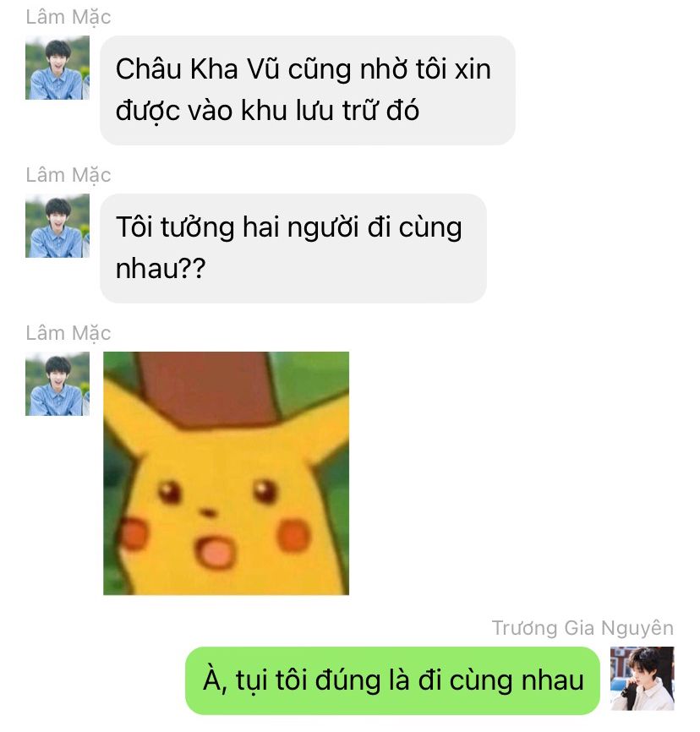Screen dimensions: 700x732
Task: Tap the Lâm Mặc sender name above first message
Action: [68, 17]
